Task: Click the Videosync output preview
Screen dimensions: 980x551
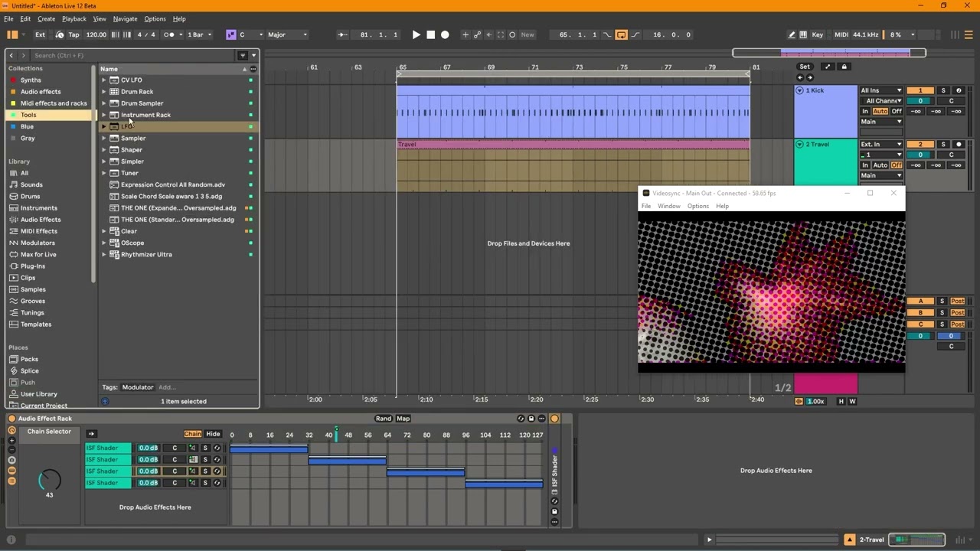Action: tap(771, 291)
